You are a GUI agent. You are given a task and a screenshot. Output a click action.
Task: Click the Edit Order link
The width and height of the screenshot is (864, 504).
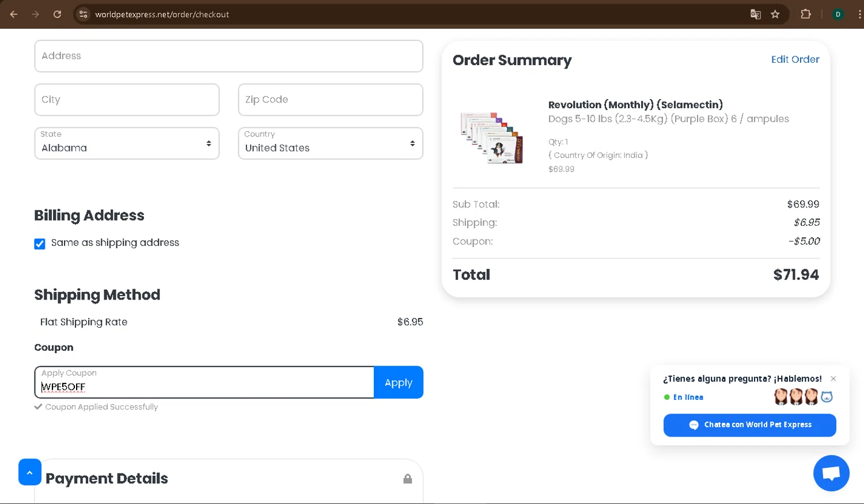click(795, 59)
